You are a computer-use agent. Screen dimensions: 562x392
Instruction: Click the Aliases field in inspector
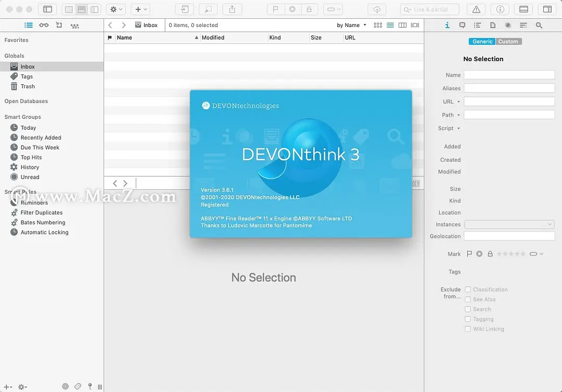tap(509, 88)
